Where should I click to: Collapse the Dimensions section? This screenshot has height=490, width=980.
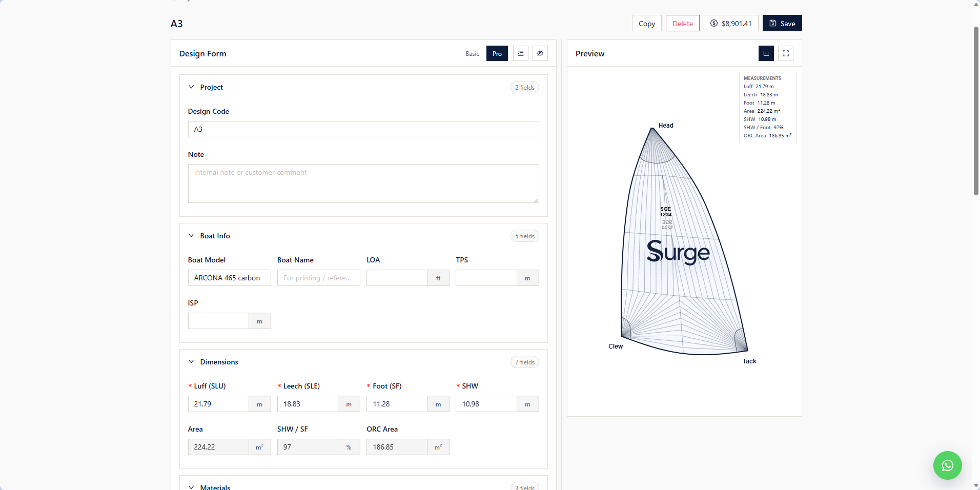coord(191,362)
